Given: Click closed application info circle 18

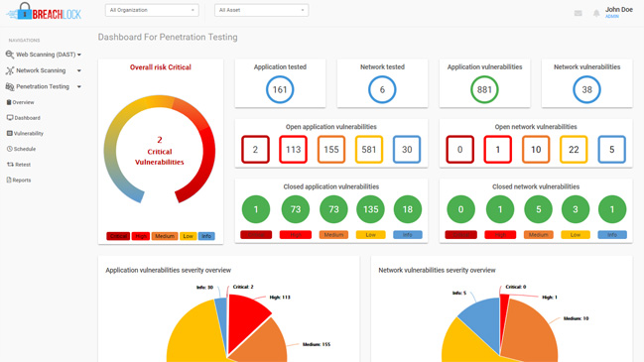Looking at the screenshot, I should tap(408, 209).
